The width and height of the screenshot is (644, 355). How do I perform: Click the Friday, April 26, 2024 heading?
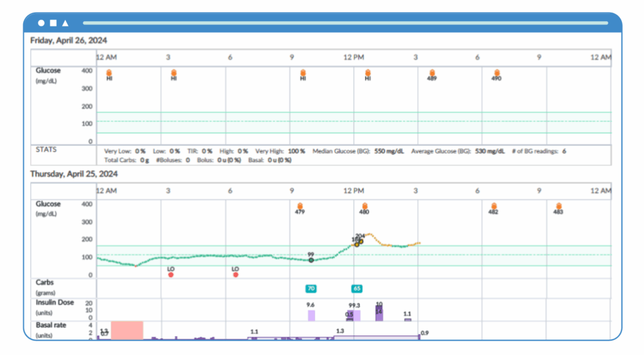click(69, 40)
